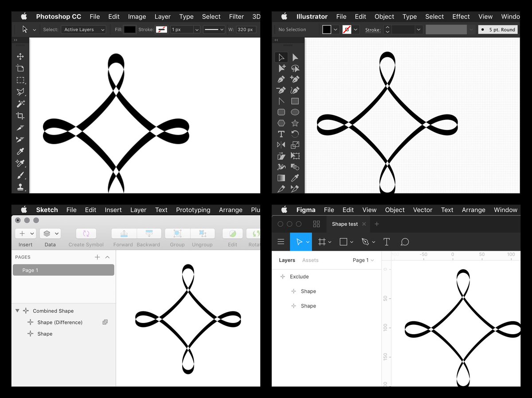Add a new page in Sketch
This screenshot has height=398, width=532.
(x=97, y=257)
